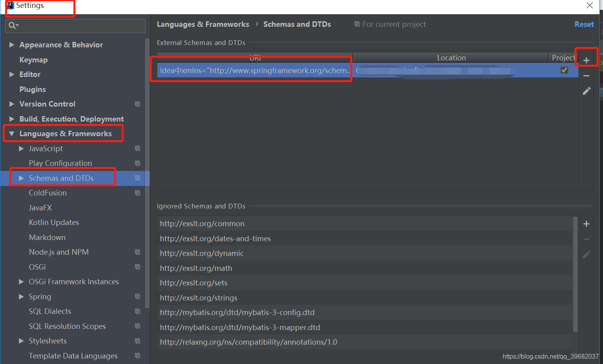Click project-level icon beside Stylesheets
Screen dimensions: 603x364
pyautogui.click(x=137, y=341)
